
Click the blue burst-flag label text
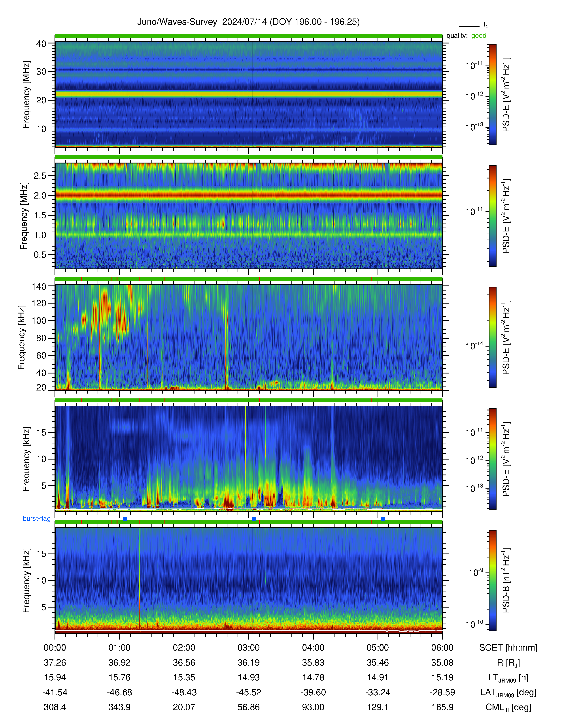click(37, 518)
